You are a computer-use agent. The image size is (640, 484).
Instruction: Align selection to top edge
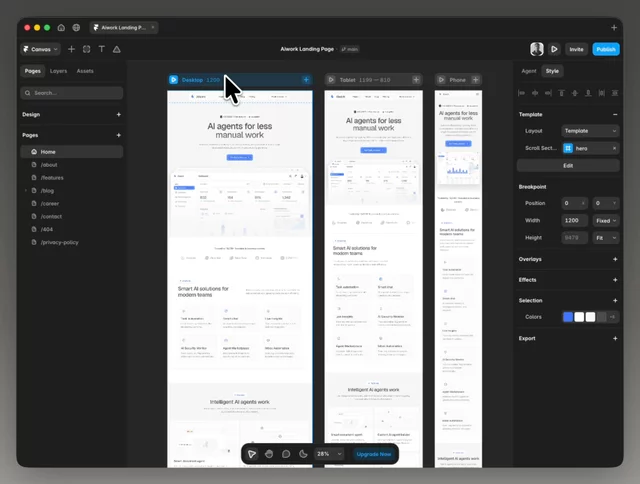click(562, 93)
